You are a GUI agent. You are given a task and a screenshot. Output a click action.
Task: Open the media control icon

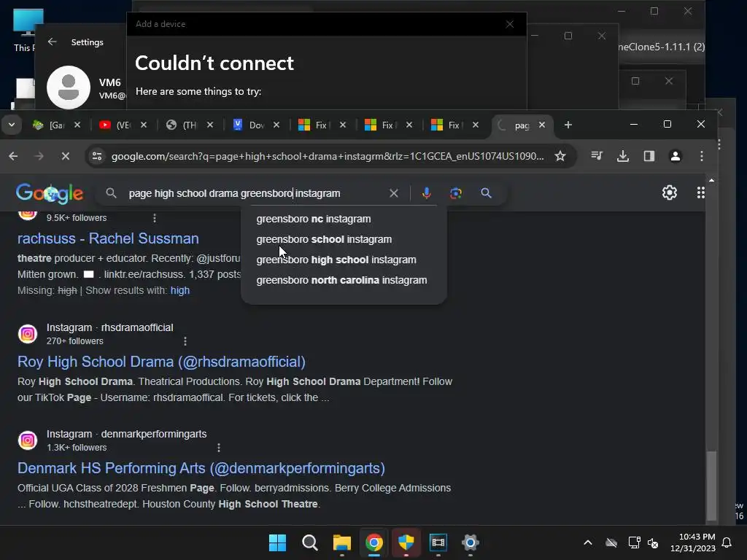597,156
